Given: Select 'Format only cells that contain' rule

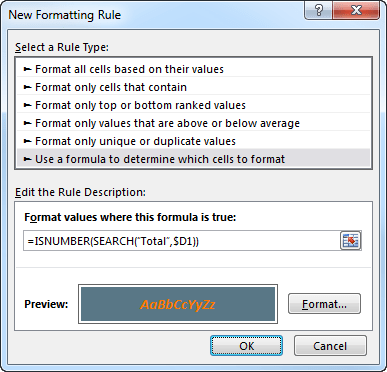Looking at the screenshot, I should click(x=194, y=87).
